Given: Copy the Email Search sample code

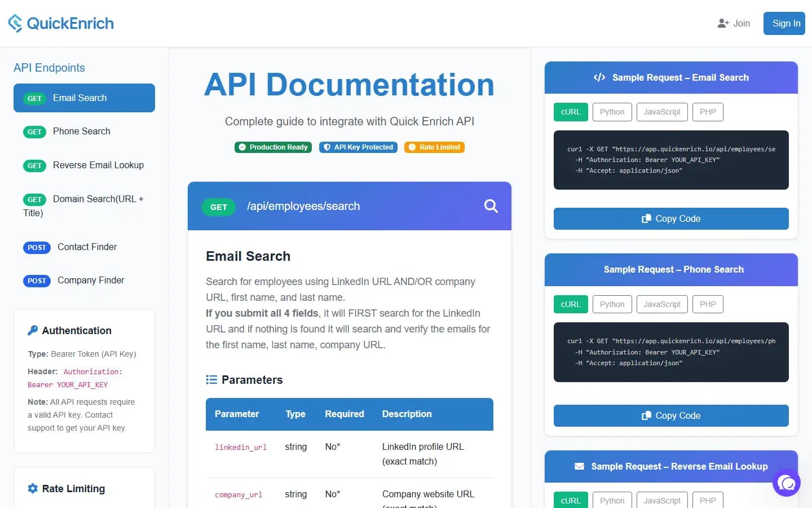Looking at the screenshot, I should pyautogui.click(x=671, y=218).
